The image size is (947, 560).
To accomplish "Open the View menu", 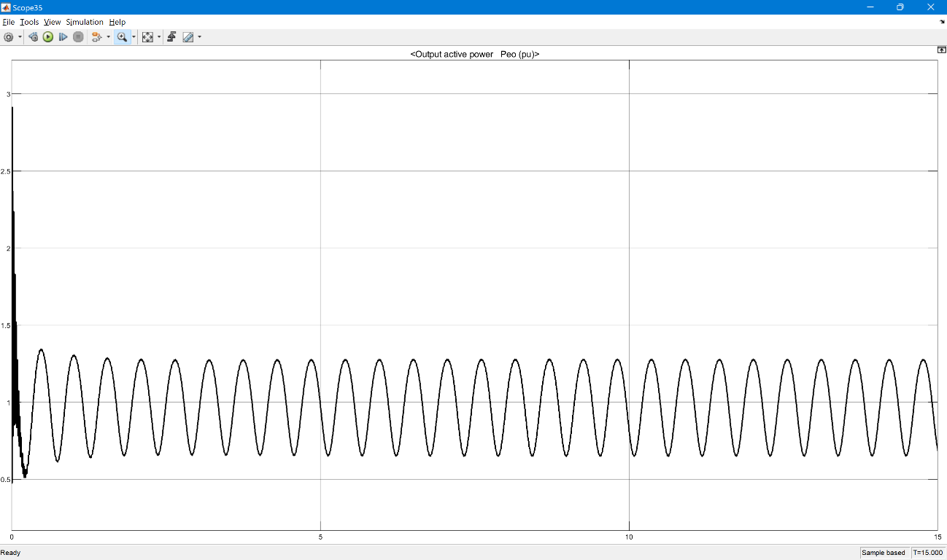I will pos(53,22).
